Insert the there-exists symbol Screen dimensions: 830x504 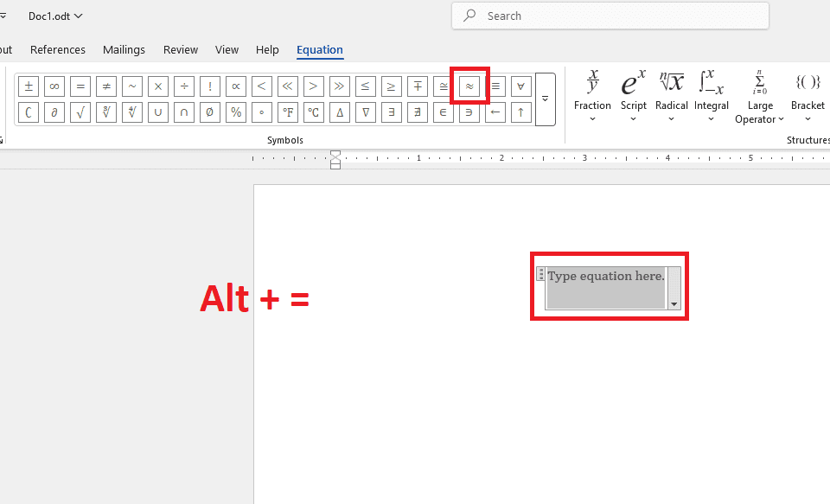(392, 112)
